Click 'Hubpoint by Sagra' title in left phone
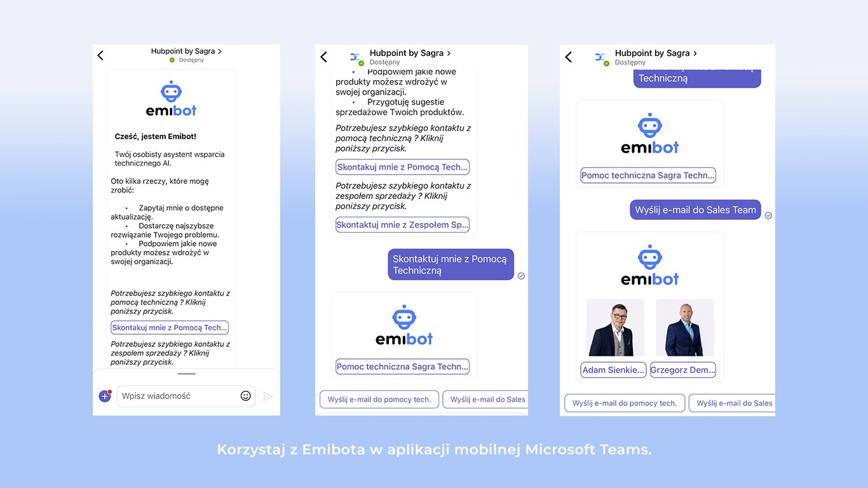This screenshot has height=488, width=868. (183, 51)
